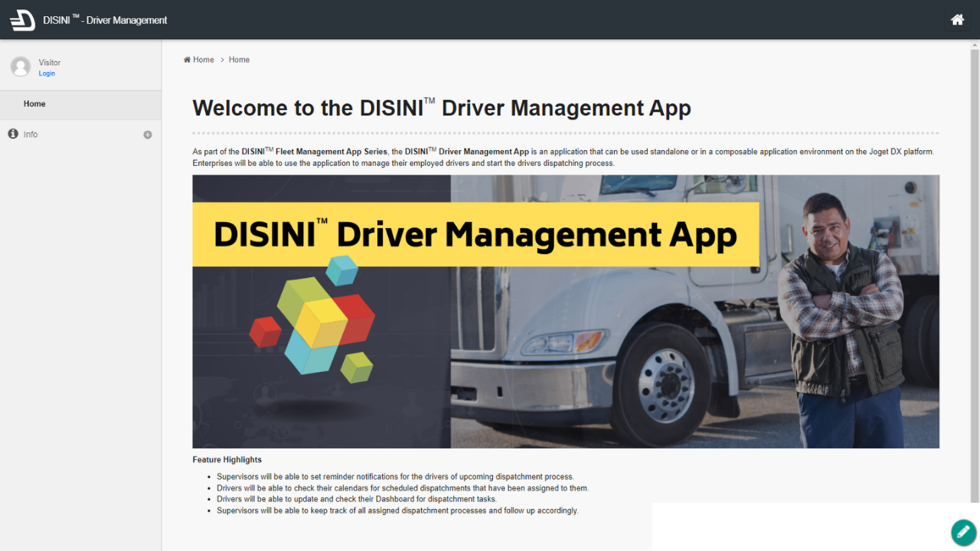Click the Login link under Visitor
This screenshot has height=551, width=980.
tap(47, 73)
